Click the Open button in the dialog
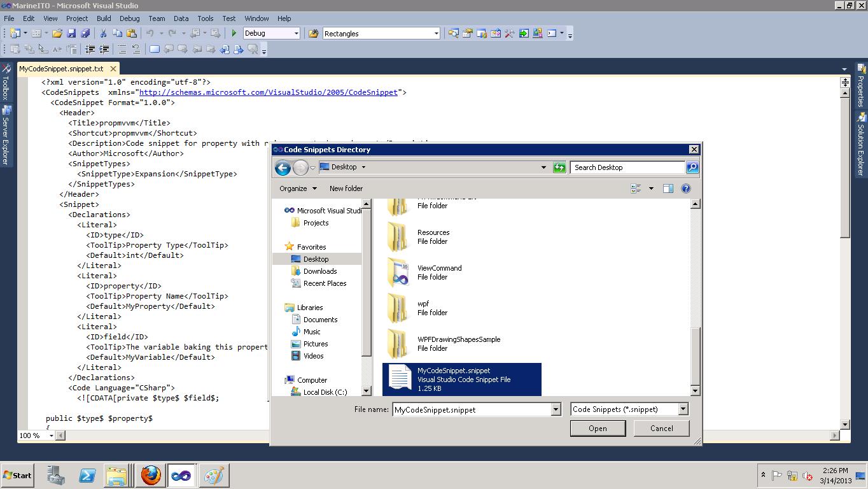The image size is (868, 489). pos(598,429)
